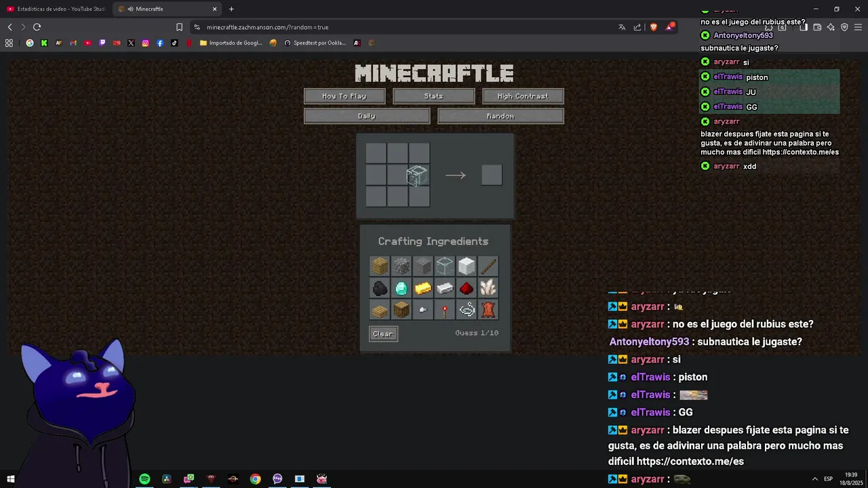The width and height of the screenshot is (868, 488).
Task: Click the top-left crafting grid slot
Action: [x=376, y=153]
